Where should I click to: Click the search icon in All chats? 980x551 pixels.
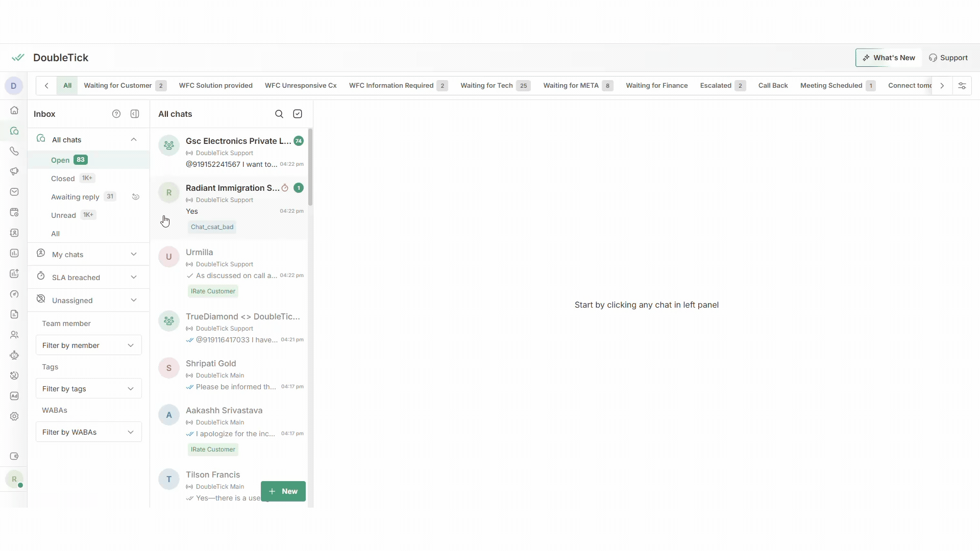(279, 114)
